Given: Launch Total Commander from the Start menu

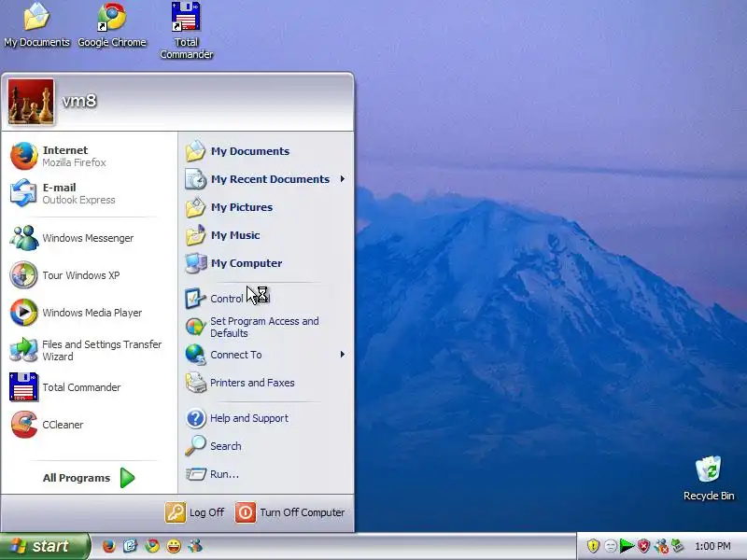Looking at the screenshot, I should tap(89, 387).
